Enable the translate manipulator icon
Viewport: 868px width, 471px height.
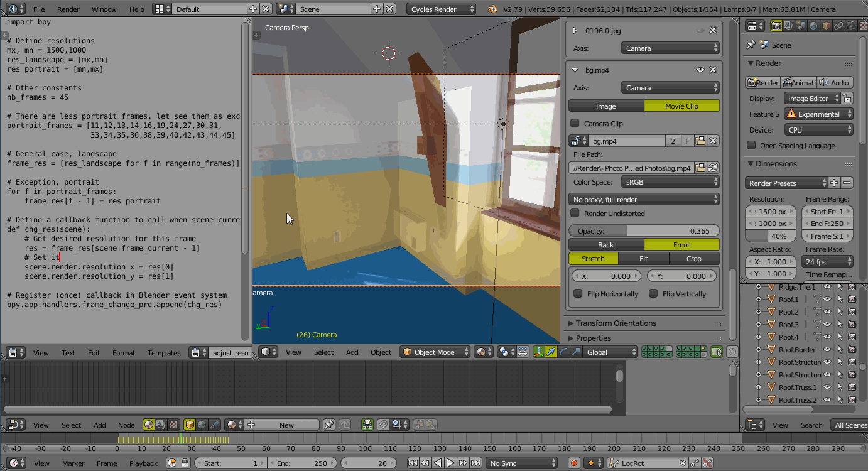tap(551, 352)
